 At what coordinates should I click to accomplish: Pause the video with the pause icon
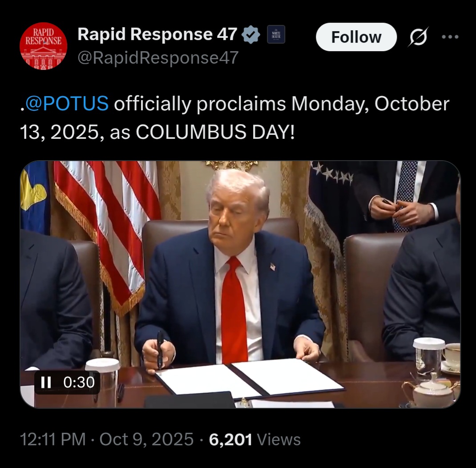pyautogui.click(x=46, y=383)
